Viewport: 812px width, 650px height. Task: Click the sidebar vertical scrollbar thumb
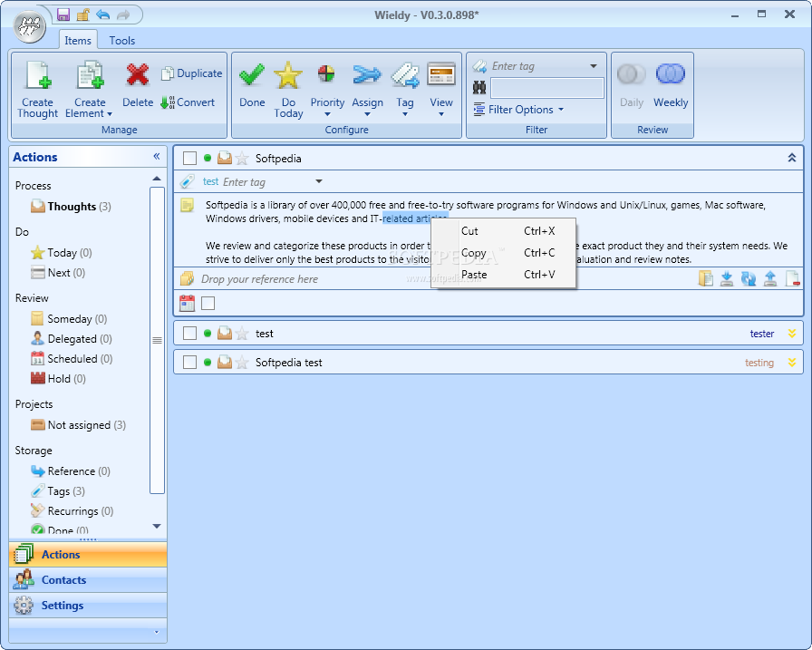[x=157, y=340]
